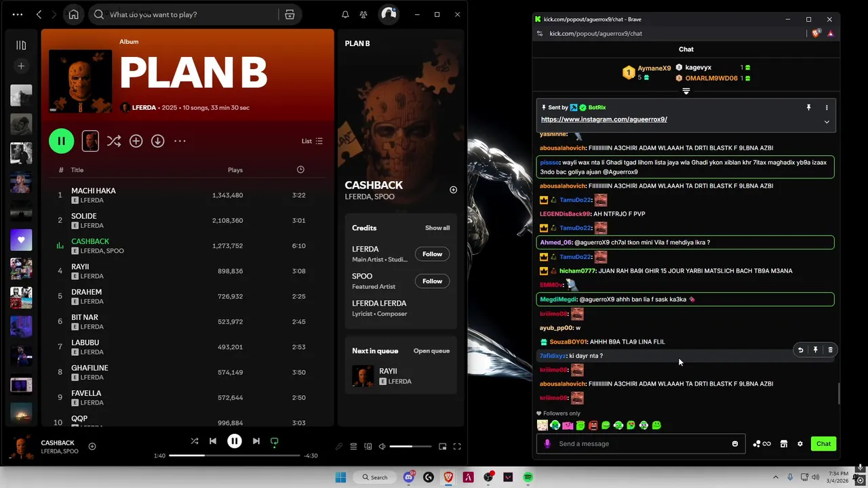Pin the hovered chat message
Screen dimensions: 868x488
(815, 350)
